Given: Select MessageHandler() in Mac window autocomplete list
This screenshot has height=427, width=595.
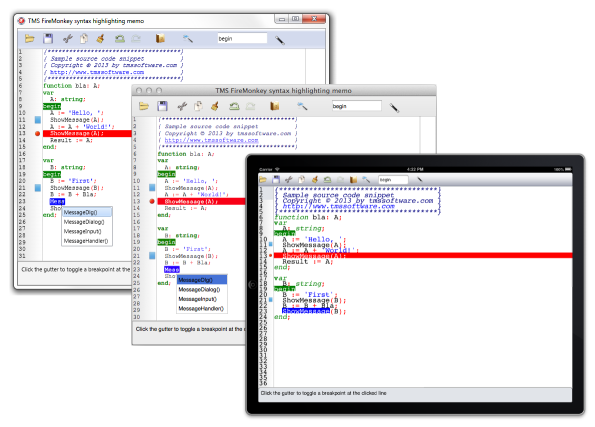Looking at the screenshot, I should click(x=202, y=309).
